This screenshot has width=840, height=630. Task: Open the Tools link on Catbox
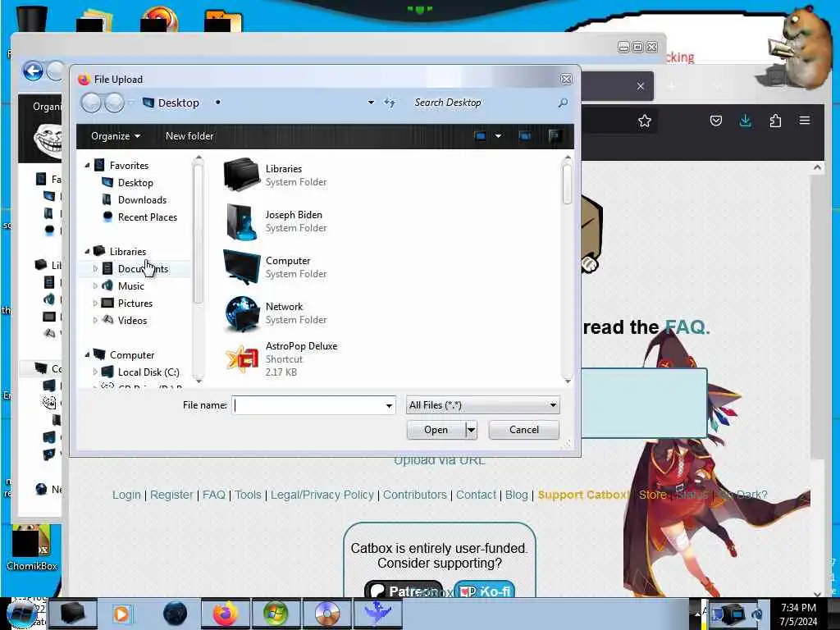click(248, 495)
